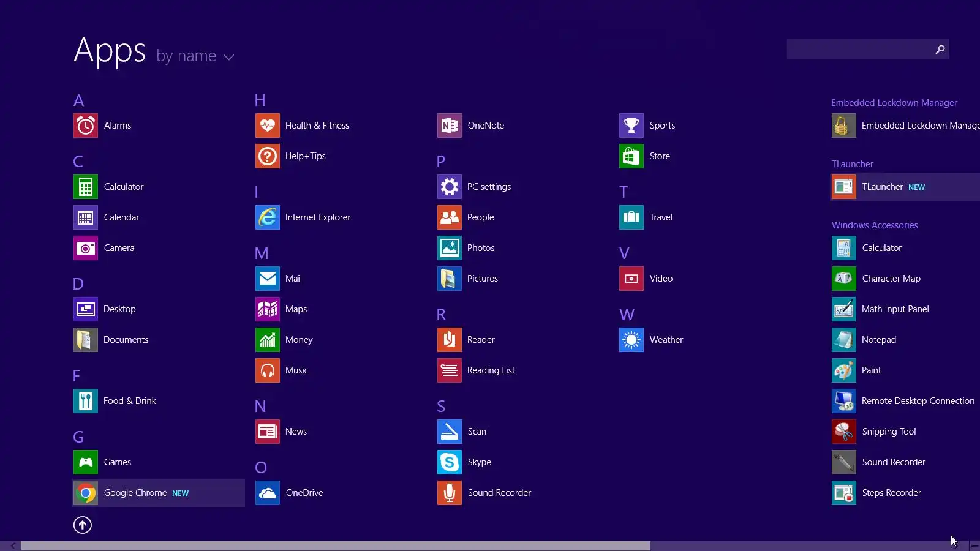Image resolution: width=980 pixels, height=551 pixels.
Task: Open the Alarms app icon
Action: (x=86, y=126)
